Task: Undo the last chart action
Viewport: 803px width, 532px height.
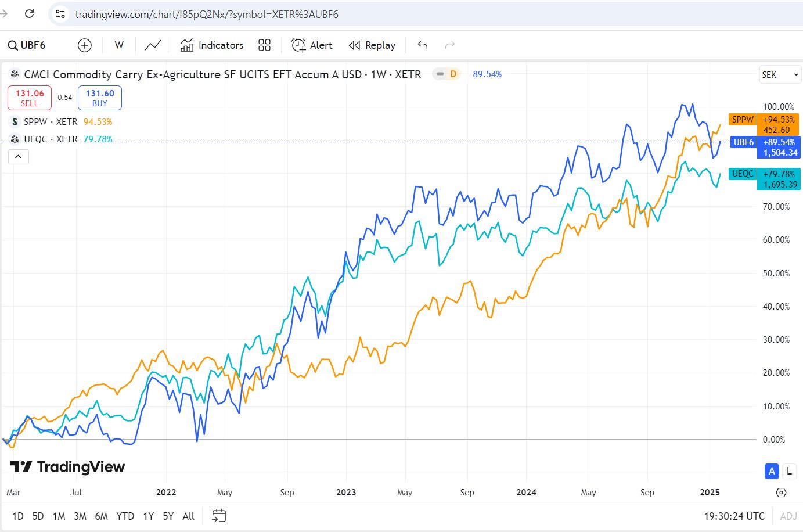Action: point(423,45)
